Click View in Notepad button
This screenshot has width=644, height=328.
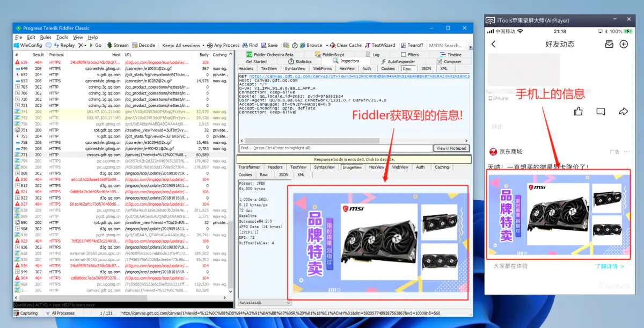(451, 148)
